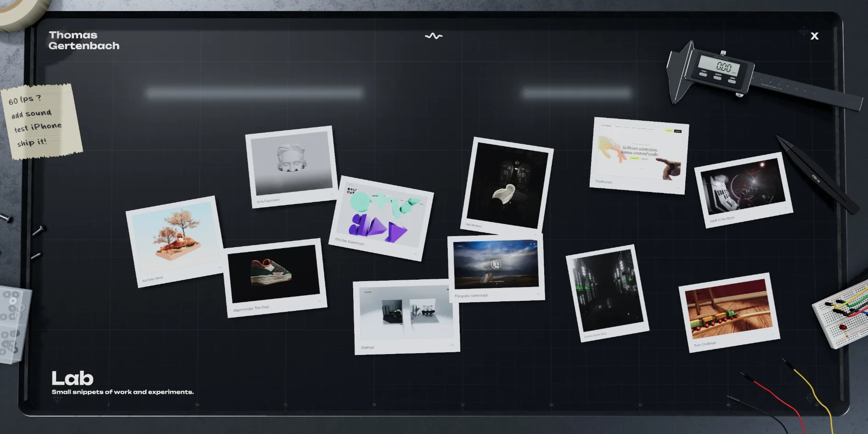
Task: Open the Endless Server Rack polaroid
Action: [x=607, y=293]
